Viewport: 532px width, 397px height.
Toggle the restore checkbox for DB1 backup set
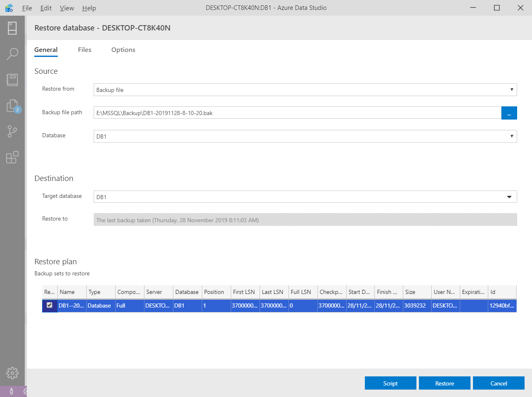(50, 305)
